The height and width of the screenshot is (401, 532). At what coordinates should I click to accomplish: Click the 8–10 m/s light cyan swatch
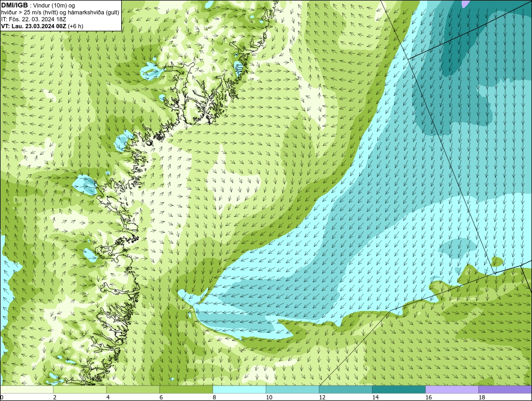coord(239,389)
